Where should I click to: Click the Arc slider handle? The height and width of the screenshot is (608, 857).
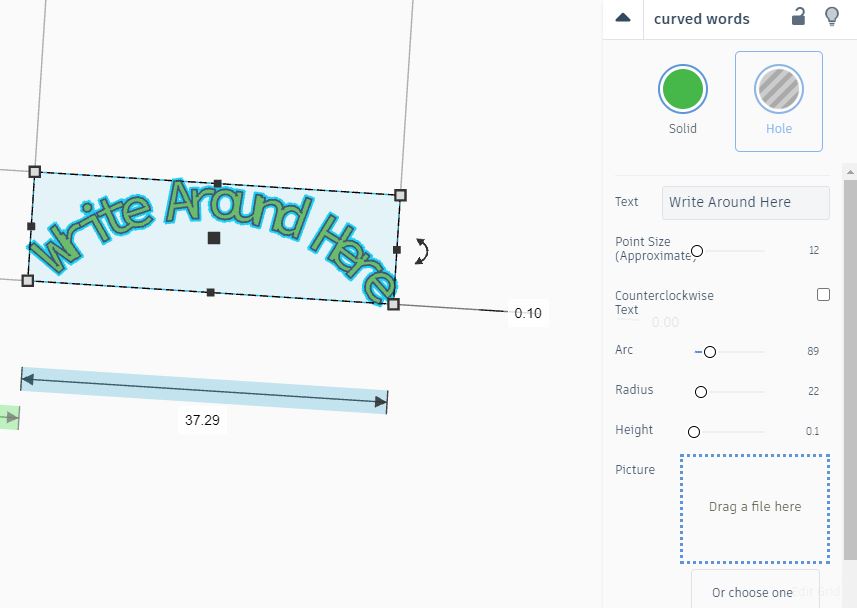[710, 352]
